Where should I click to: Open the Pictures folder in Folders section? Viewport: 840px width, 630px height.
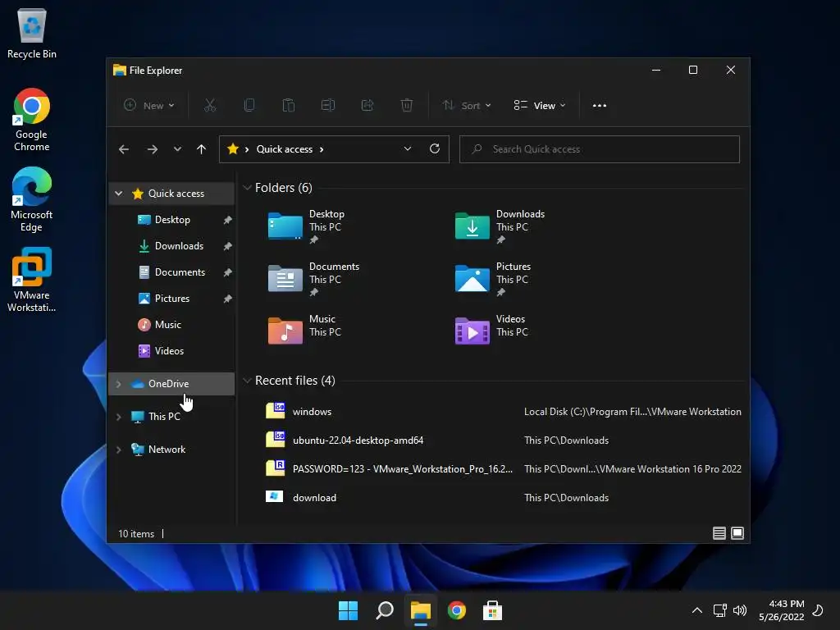(x=493, y=279)
